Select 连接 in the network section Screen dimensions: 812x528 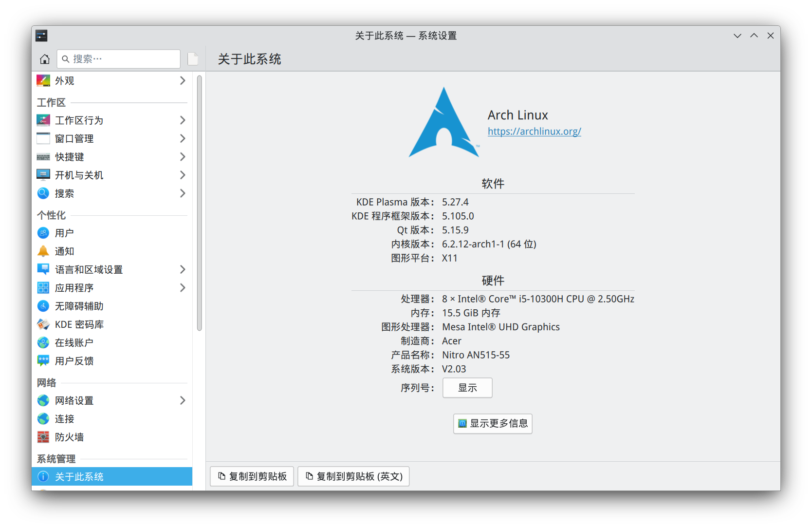(x=64, y=418)
